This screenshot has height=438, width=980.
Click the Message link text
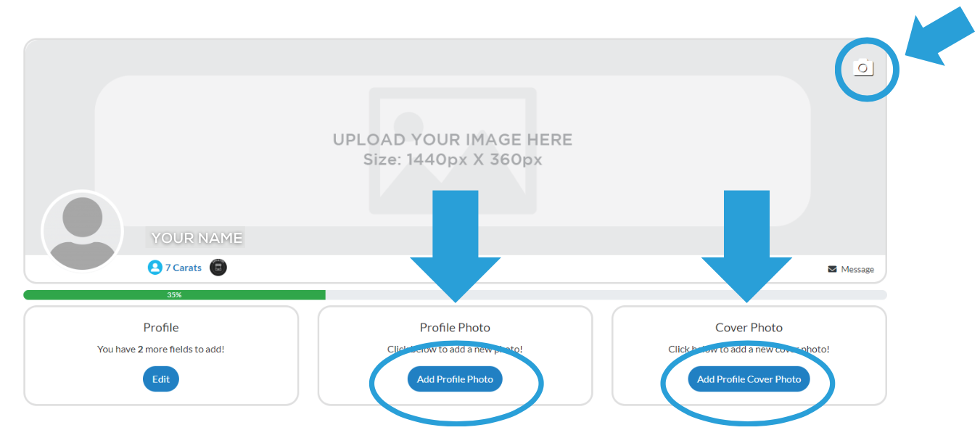click(x=857, y=269)
